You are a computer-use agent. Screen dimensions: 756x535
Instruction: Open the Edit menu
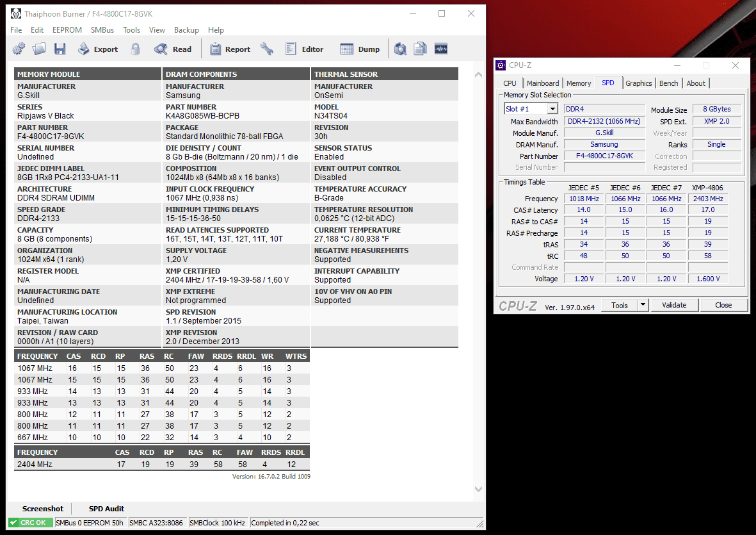(x=37, y=30)
